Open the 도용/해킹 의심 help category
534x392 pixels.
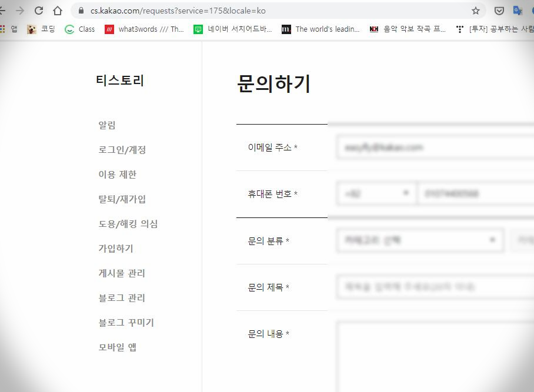tap(128, 224)
